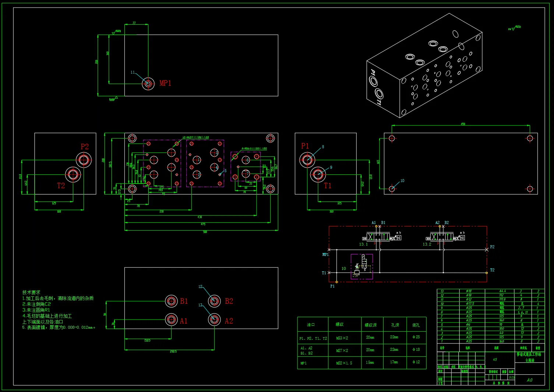Screen dimensions: 554x392
Task: Select the Φ17.5 cell in hole table
Action: click(x=470, y=304)
